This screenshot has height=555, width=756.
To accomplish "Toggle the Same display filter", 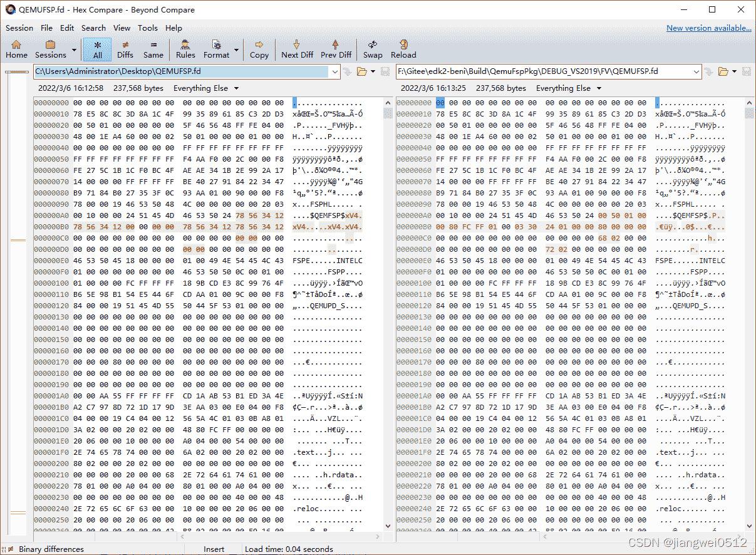I will pyautogui.click(x=153, y=49).
